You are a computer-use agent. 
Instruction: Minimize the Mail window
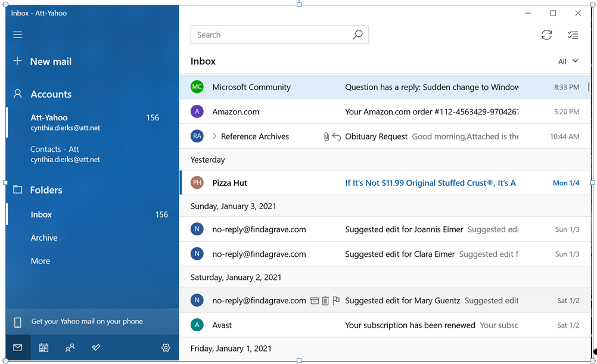point(528,13)
